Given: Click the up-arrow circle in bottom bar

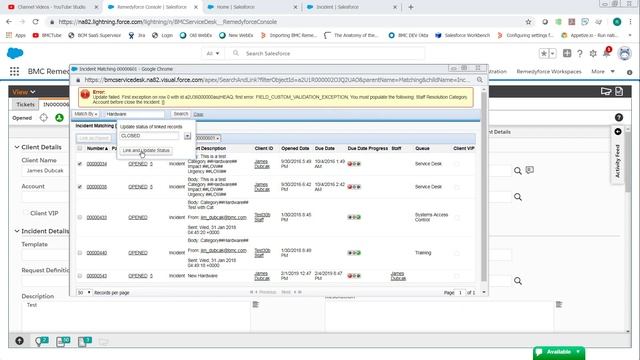Looking at the screenshot, I should click(x=19, y=341).
